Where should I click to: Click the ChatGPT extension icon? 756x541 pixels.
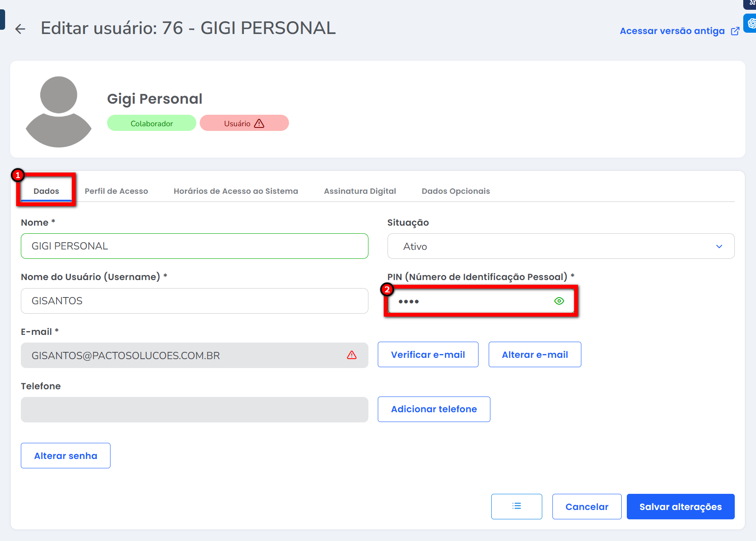click(x=751, y=23)
